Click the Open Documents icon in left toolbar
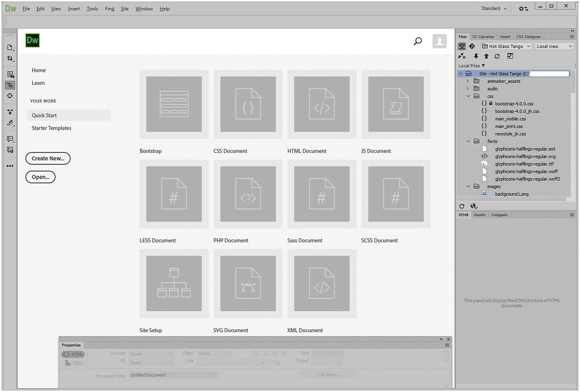The image size is (580, 392). [x=10, y=48]
